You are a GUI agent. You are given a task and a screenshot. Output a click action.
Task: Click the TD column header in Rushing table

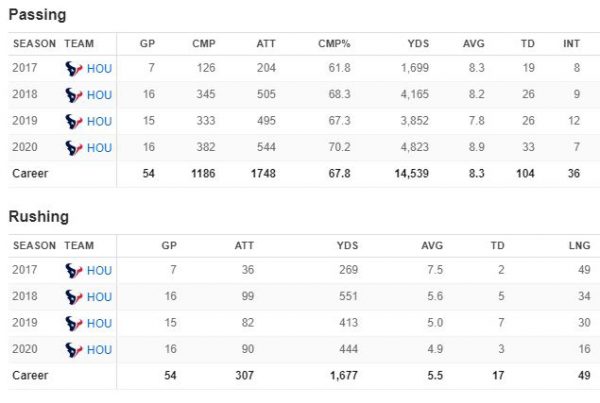coord(496,246)
